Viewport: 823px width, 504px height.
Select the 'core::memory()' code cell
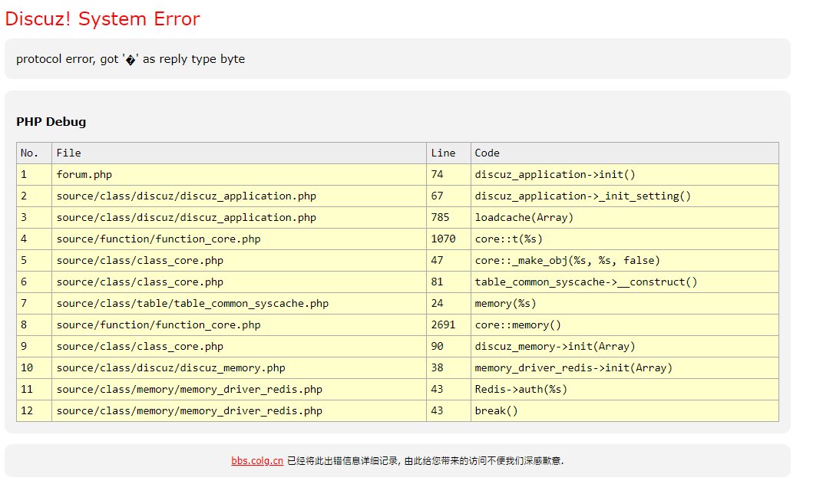click(625, 325)
